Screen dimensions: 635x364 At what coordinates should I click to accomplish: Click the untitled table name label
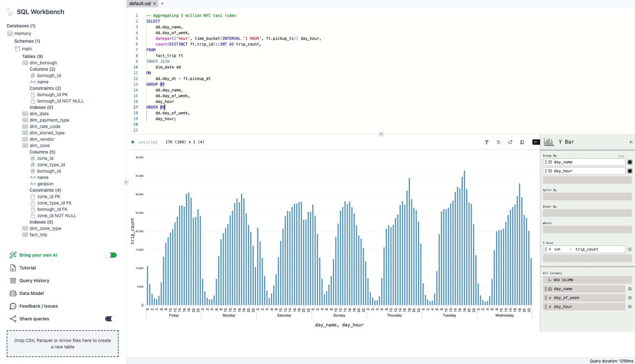pos(148,142)
